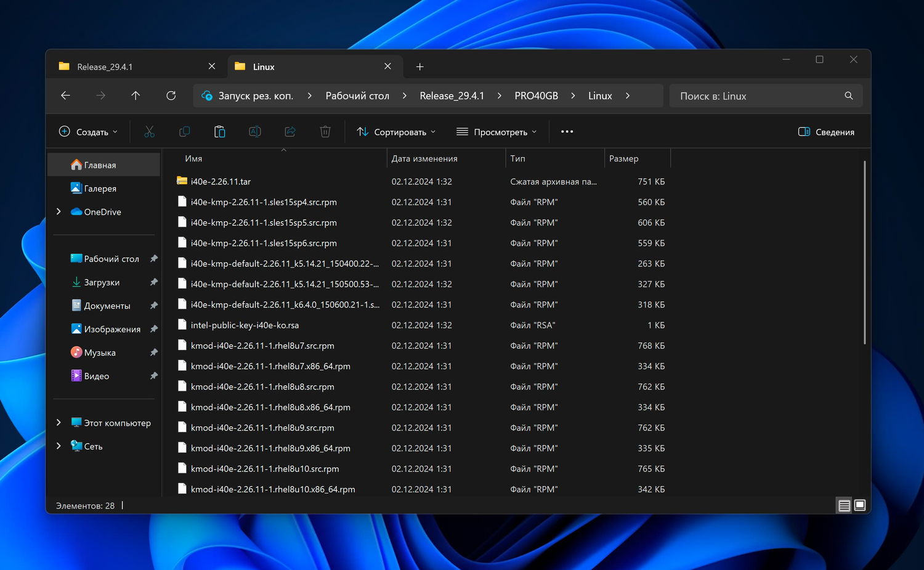Go up one folder level
924x570 pixels.
pyautogui.click(x=136, y=96)
